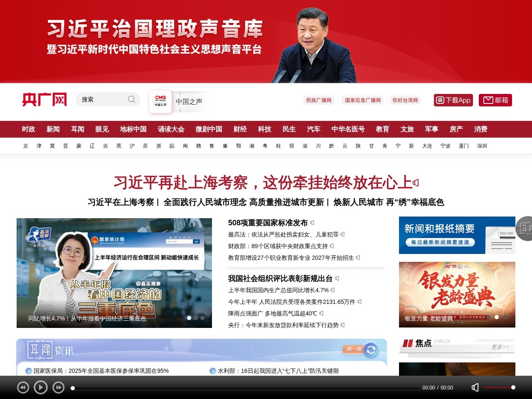This screenshot has height=399, width=532.
Task: Open 中华名医号 navigation tab
Action: point(348,129)
